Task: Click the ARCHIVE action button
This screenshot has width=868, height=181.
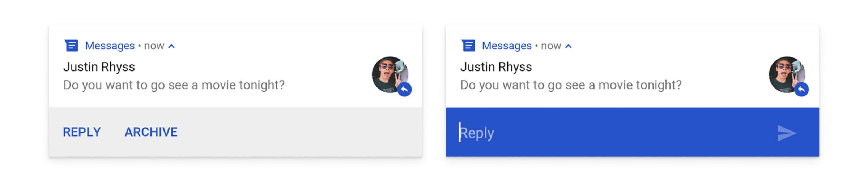Action: (151, 132)
